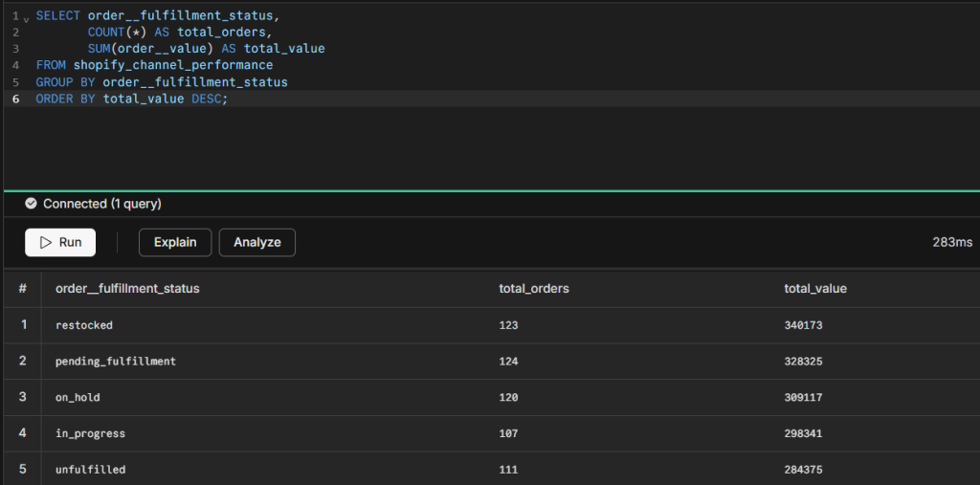
Task: Select the in_progress status cell
Action: coord(90,433)
